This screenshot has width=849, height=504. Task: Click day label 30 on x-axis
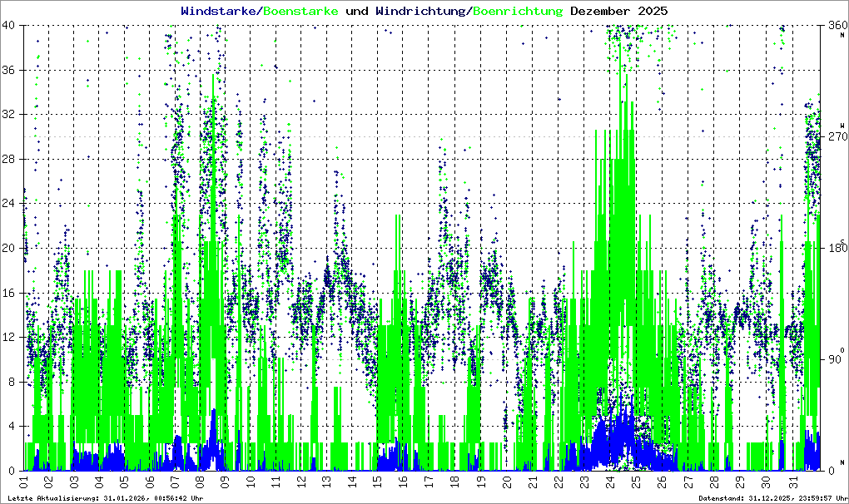[x=766, y=482]
